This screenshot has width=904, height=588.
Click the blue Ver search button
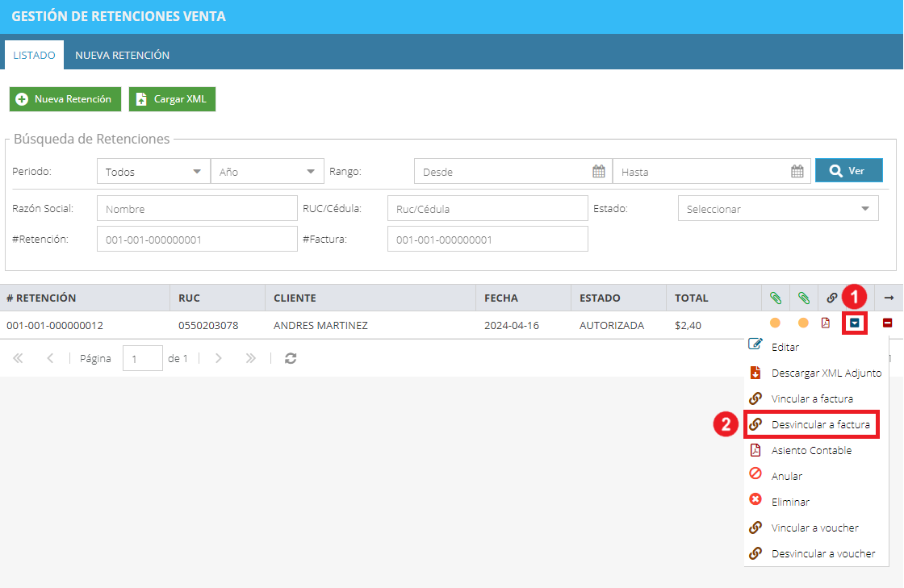(x=848, y=170)
